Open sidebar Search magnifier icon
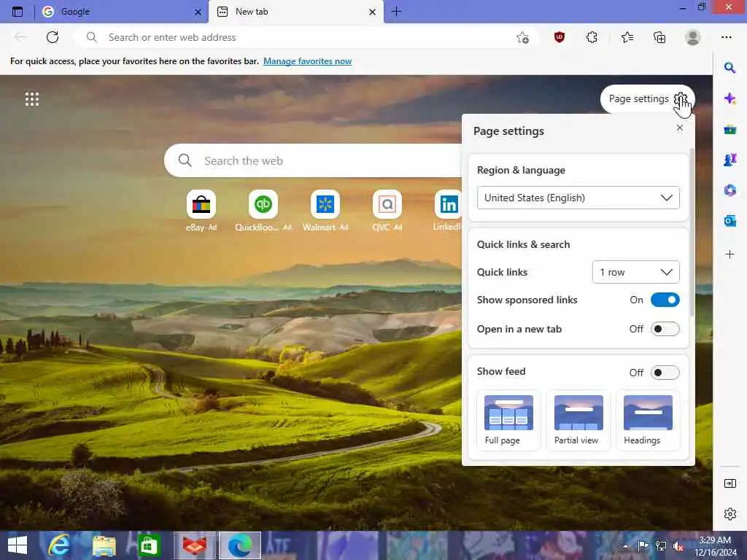Viewport: 747px width, 560px height. click(x=729, y=68)
